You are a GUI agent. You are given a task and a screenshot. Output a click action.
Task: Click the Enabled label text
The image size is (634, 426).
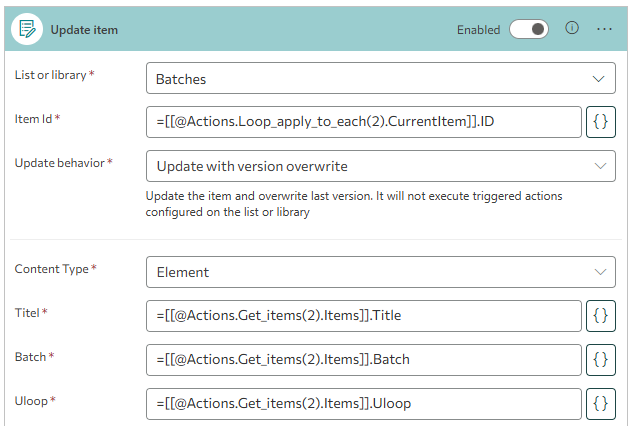[x=478, y=30]
